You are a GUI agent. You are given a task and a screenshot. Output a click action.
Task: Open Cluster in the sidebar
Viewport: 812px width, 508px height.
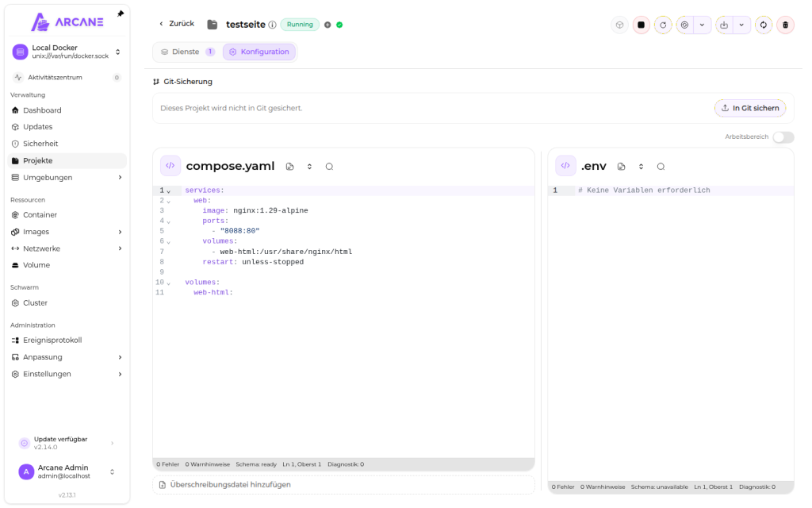[67, 302]
